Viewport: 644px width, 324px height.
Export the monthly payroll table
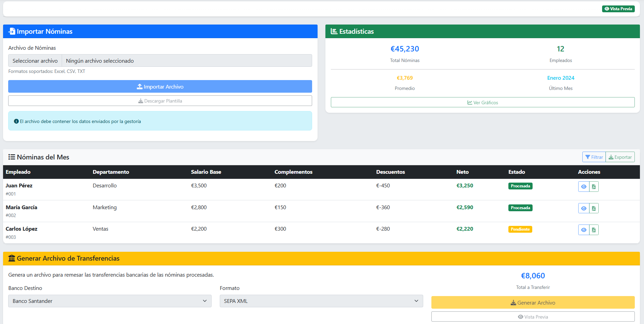pyautogui.click(x=620, y=157)
